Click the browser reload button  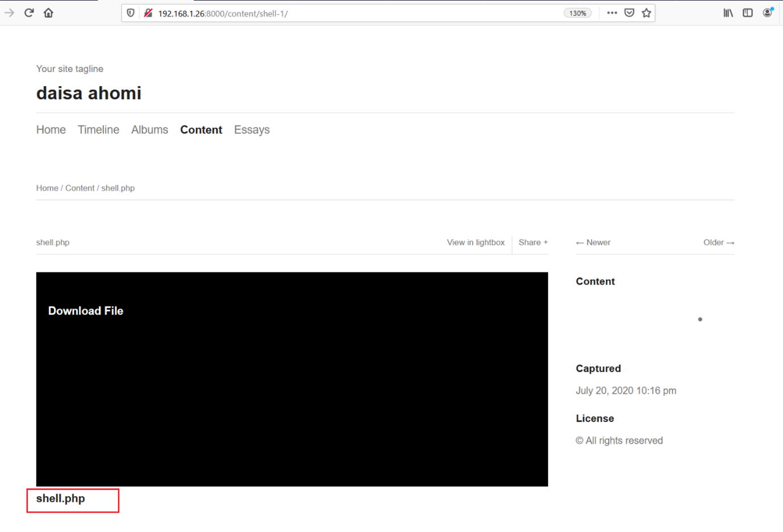pos(29,12)
